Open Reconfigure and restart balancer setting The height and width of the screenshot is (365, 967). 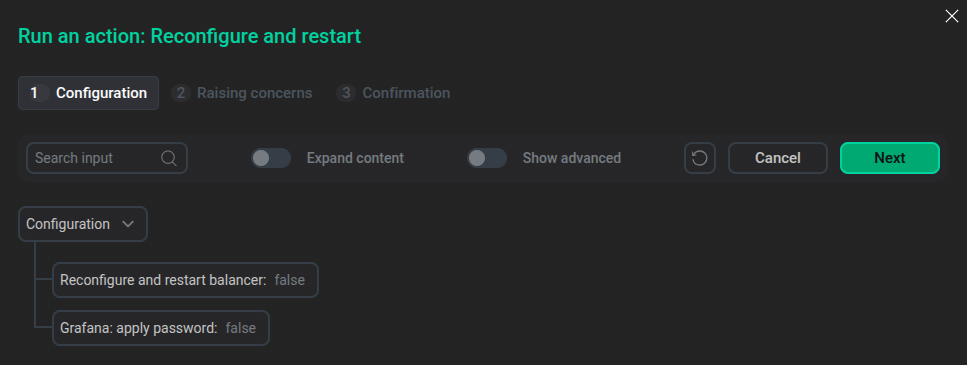186,280
